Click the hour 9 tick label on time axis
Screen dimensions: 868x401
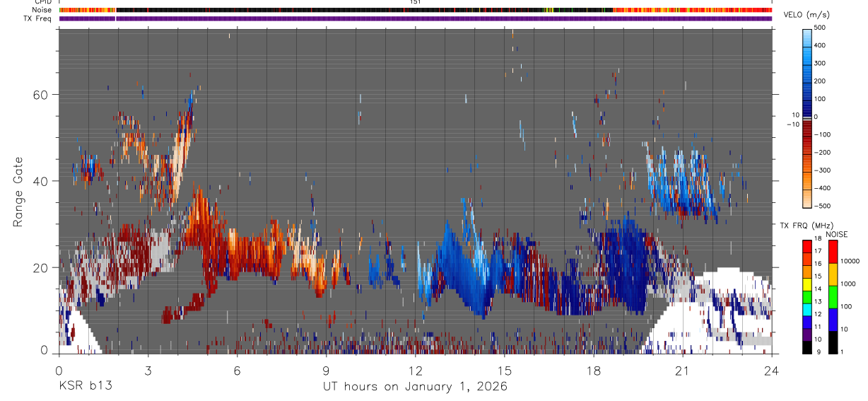(326, 371)
